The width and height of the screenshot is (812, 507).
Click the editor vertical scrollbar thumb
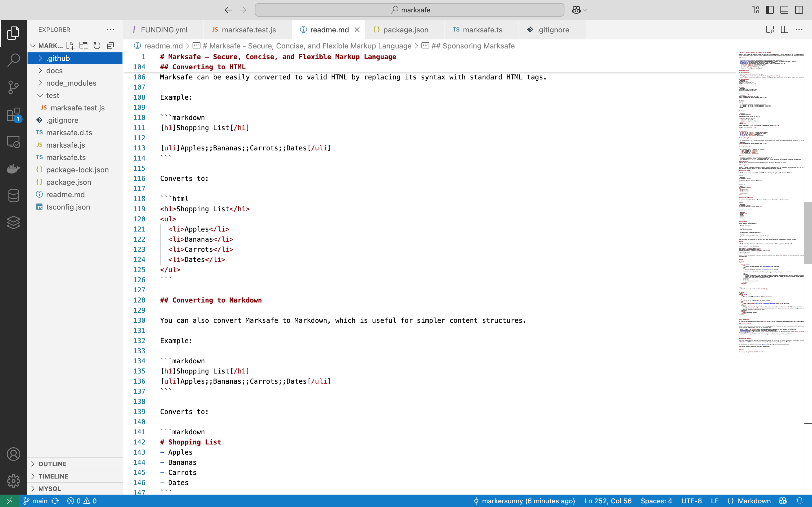(x=808, y=232)
